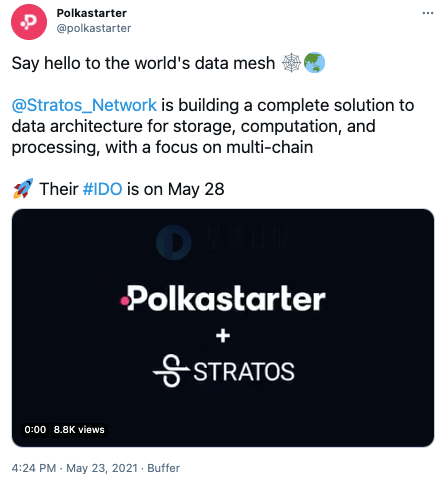Play the Polkastarter + Stratos video

pos(223,328)
